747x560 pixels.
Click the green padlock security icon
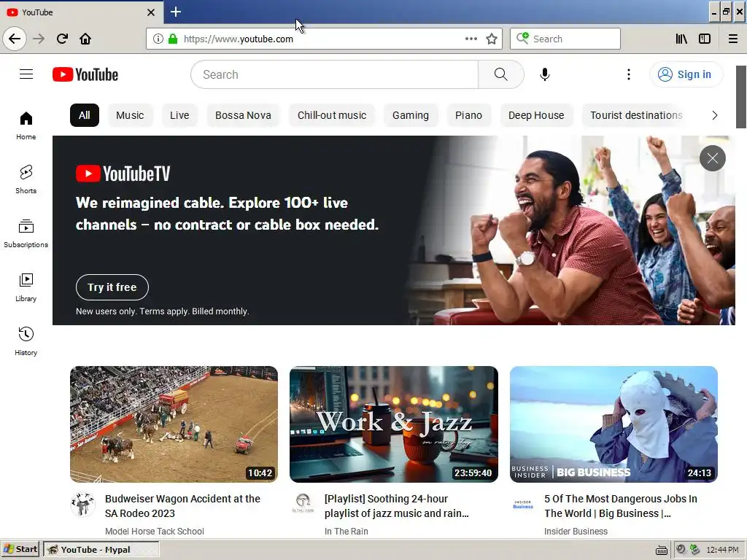point(172,39)
